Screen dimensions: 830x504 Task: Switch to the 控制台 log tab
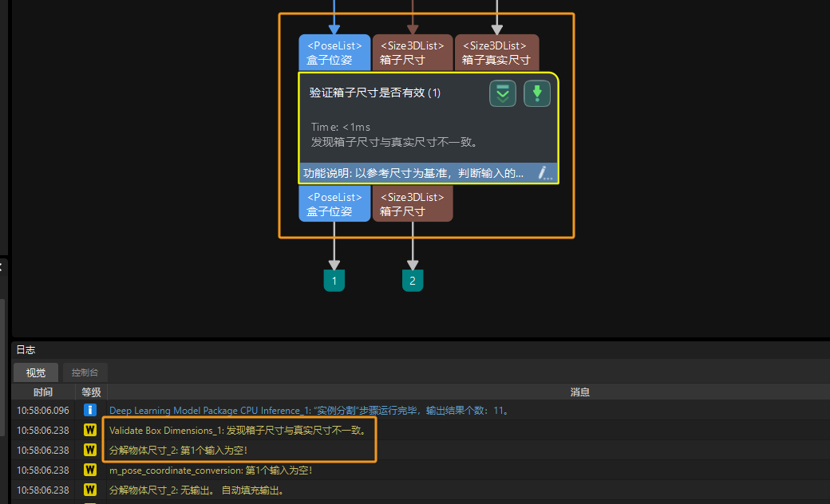[x=85, y=372]
